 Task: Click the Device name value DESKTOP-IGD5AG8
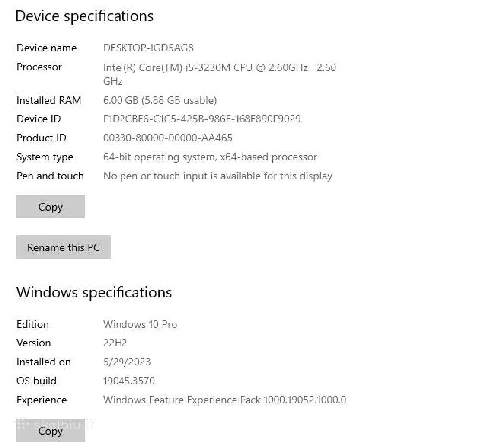[148, 48]
